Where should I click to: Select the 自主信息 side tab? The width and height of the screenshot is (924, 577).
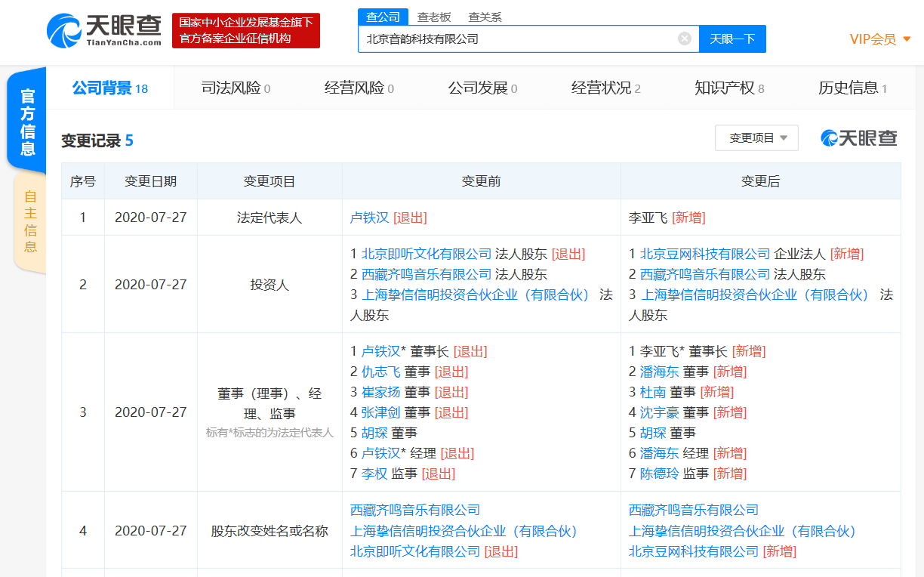29,221
